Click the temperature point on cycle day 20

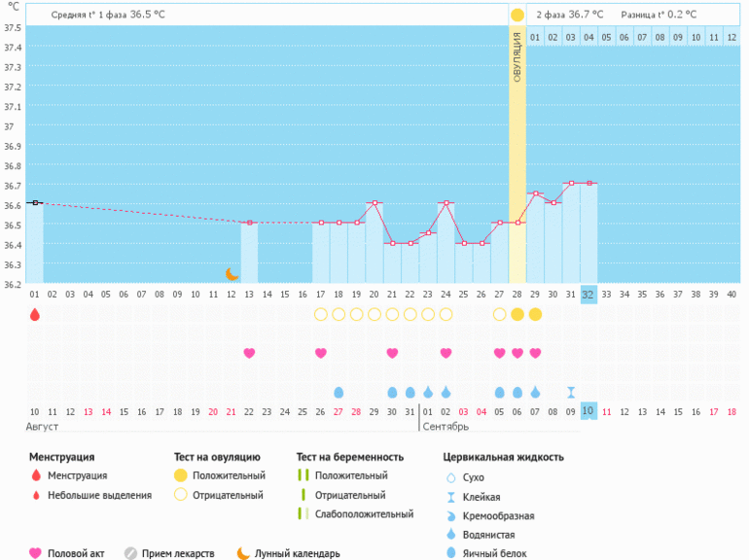(374, 203)
